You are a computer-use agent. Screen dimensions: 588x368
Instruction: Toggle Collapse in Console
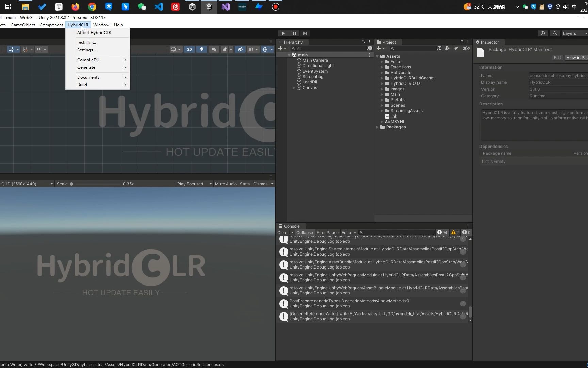pyautogui.click(x=305, y=233)
